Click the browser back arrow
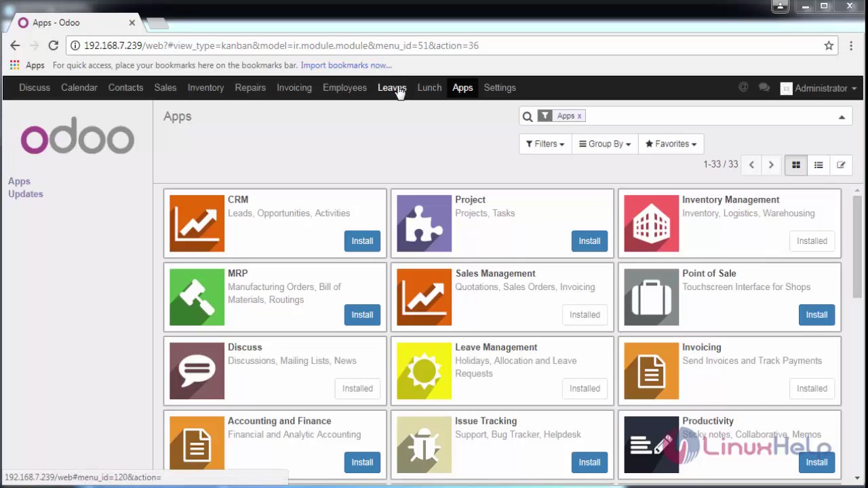The image size is (868, 488). pyautogui.click(x=15, y=45)
